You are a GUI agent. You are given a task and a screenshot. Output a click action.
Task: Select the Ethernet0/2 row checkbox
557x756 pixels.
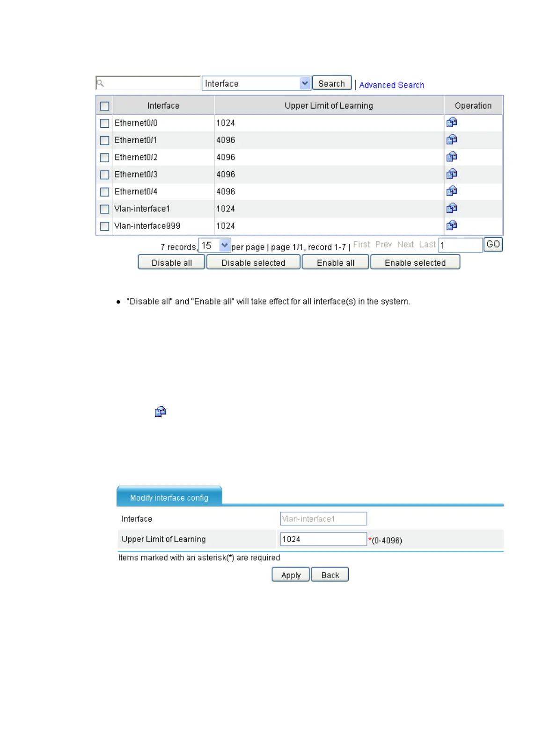tap(105, 158)
